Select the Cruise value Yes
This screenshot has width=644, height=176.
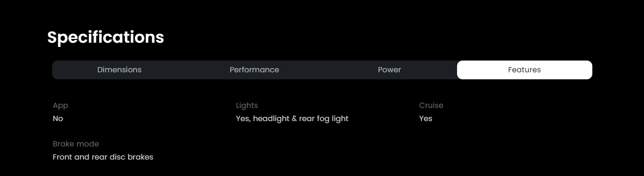pyautogui.click(x=426, y=119)
